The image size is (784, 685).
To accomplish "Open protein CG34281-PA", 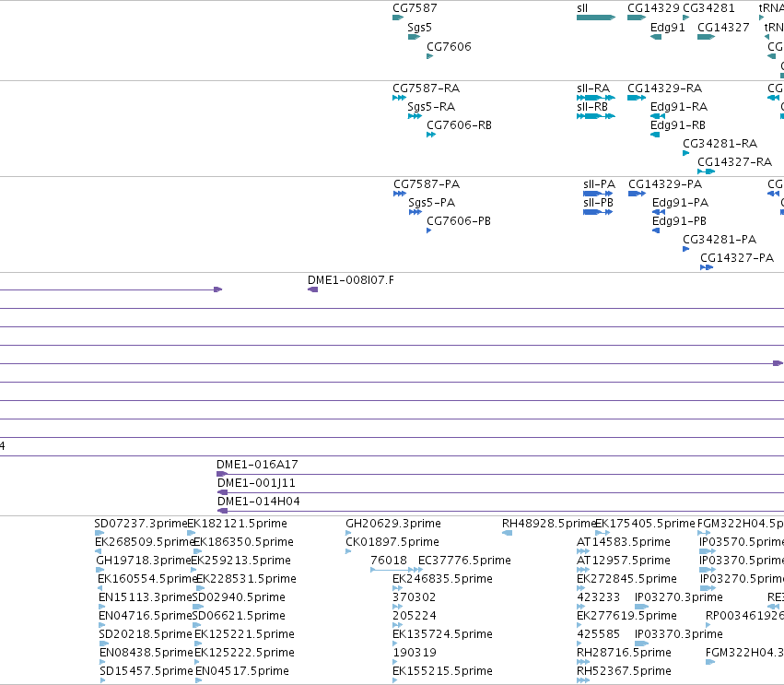I will point(720,240).
